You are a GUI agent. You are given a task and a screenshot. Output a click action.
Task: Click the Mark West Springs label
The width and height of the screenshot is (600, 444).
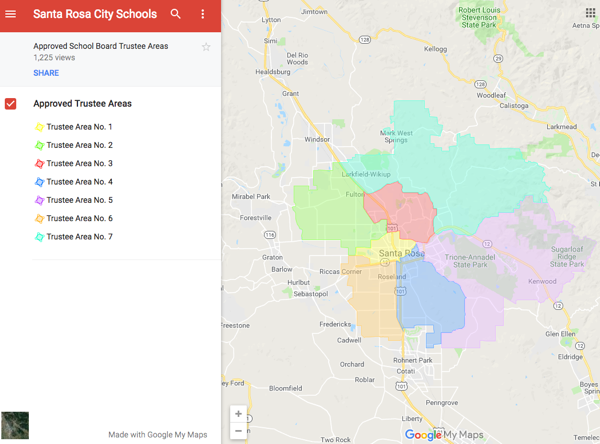click(396, 136)
